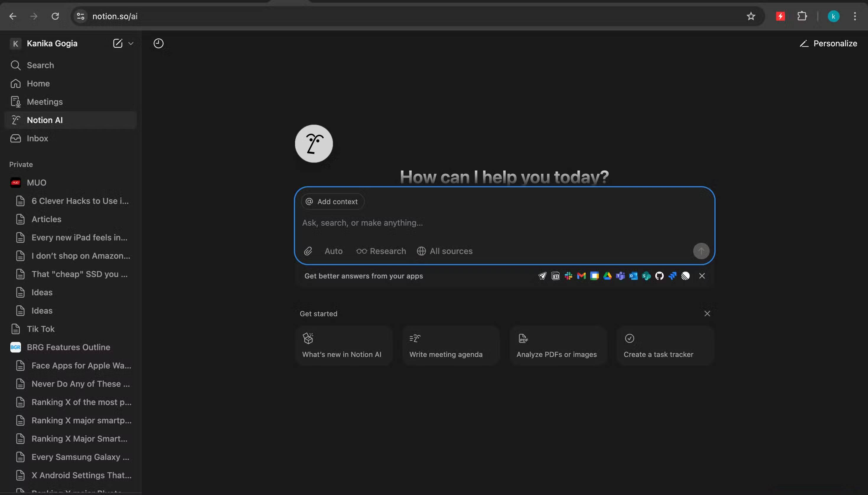Open the All sources dropdown
This screenshot has width=868, height=495.
(445, 251)
